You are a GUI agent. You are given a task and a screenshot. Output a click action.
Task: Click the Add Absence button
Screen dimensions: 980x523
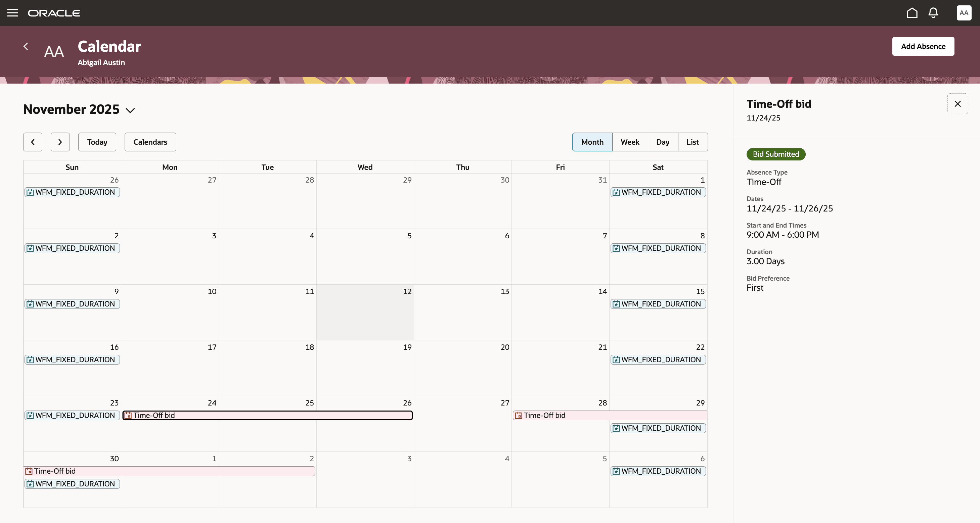pos(923,46)
